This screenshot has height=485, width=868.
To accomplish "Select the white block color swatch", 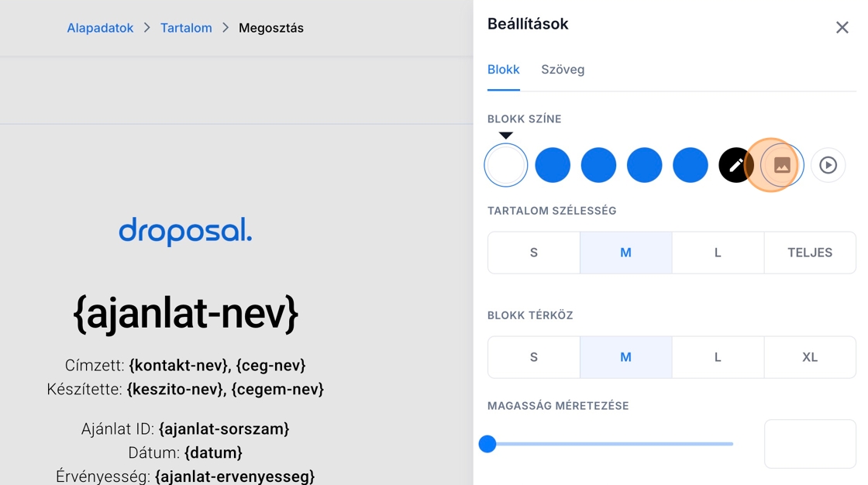I will tap(506, 165).
